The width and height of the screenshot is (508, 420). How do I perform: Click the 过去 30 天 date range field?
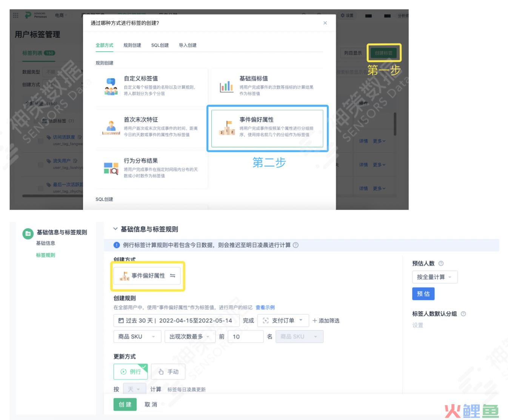[x=177, y=321]
